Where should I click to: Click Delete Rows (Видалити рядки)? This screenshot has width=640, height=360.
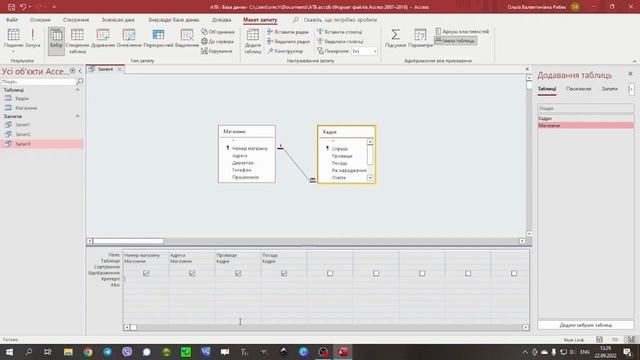pyautogui.click(x=288, y=42)
